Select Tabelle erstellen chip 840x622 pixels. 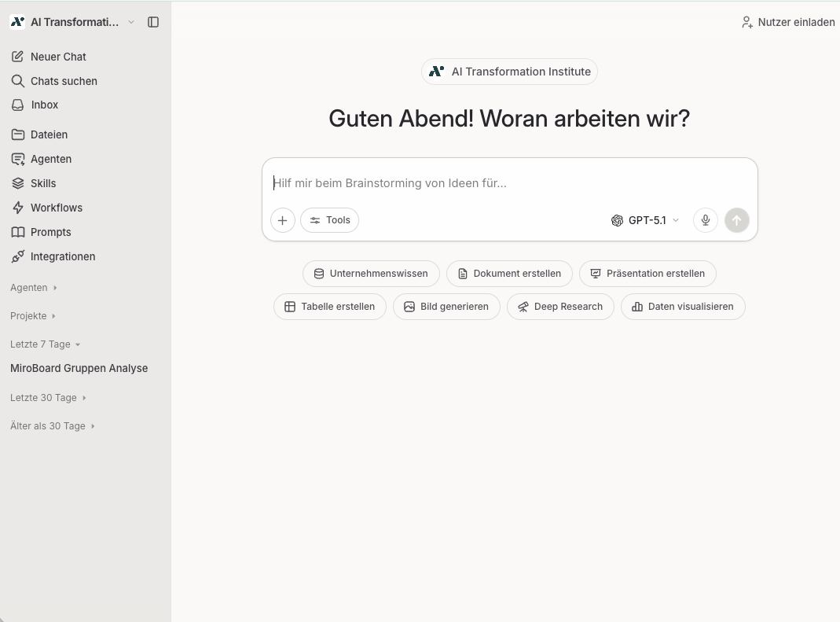(x=330, y=307)
